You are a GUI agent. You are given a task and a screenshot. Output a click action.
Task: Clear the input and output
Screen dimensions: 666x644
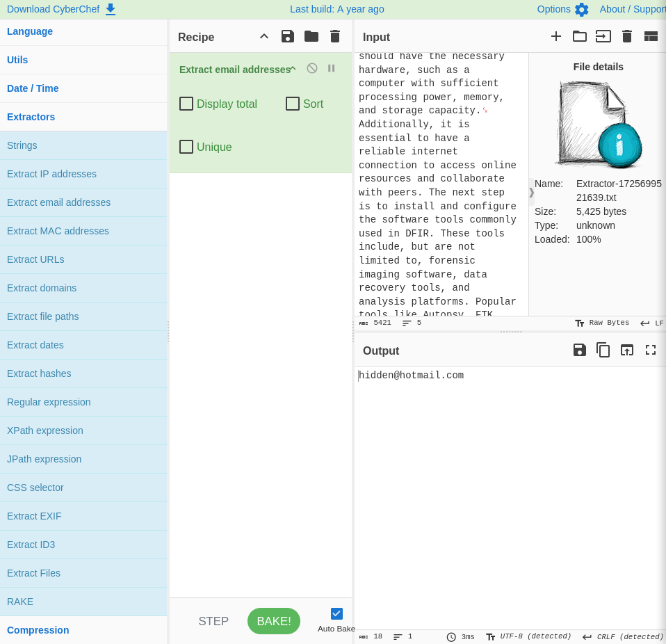point(627,37)
